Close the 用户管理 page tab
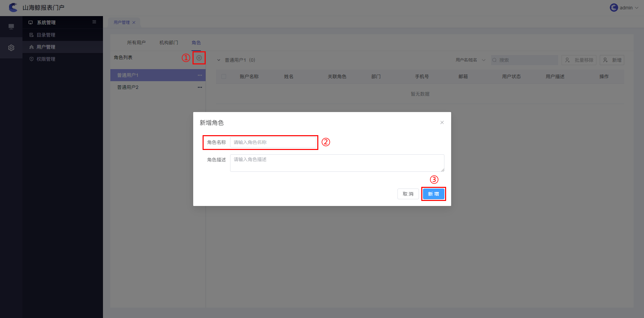Screen dimensions: 644x318 tap(134, 22)
